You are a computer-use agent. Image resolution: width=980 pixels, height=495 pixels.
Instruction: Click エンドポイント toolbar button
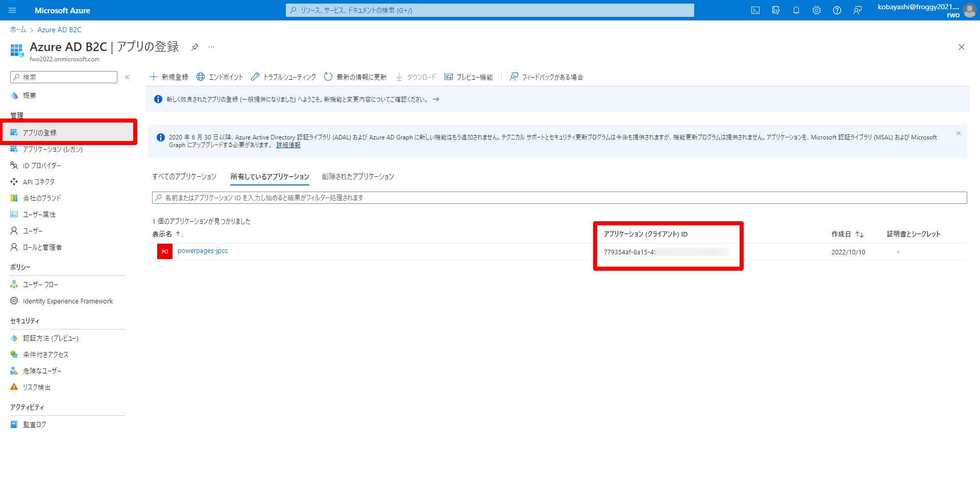tap(220, 77)
